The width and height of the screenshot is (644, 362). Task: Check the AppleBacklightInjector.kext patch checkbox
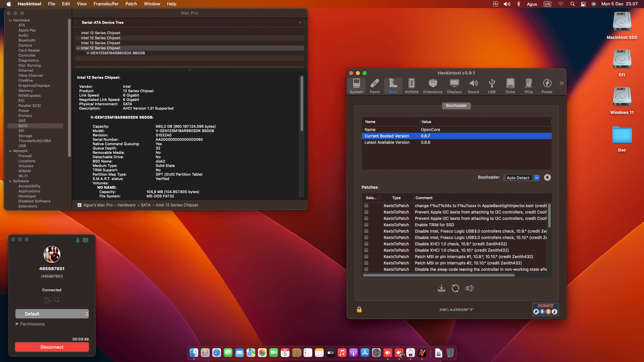pos(366,206)
